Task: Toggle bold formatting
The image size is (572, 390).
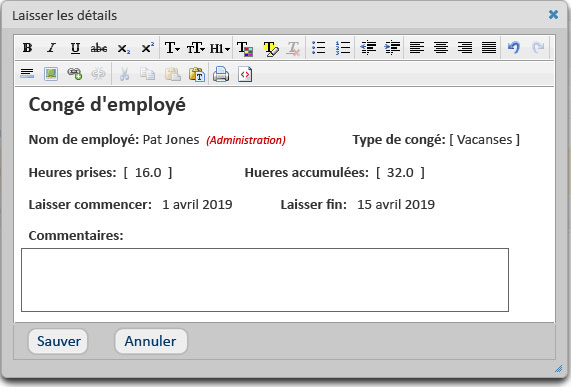Action: pyautogui.click(x=27, y=48)
